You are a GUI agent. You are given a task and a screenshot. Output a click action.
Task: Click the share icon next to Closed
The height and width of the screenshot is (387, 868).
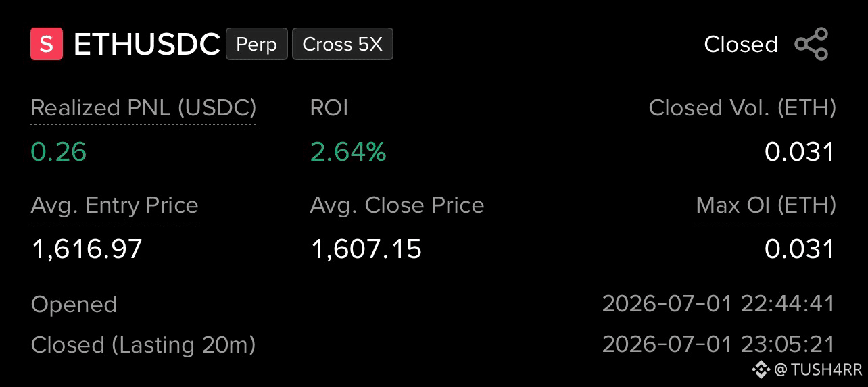click(x=811, y=44)
